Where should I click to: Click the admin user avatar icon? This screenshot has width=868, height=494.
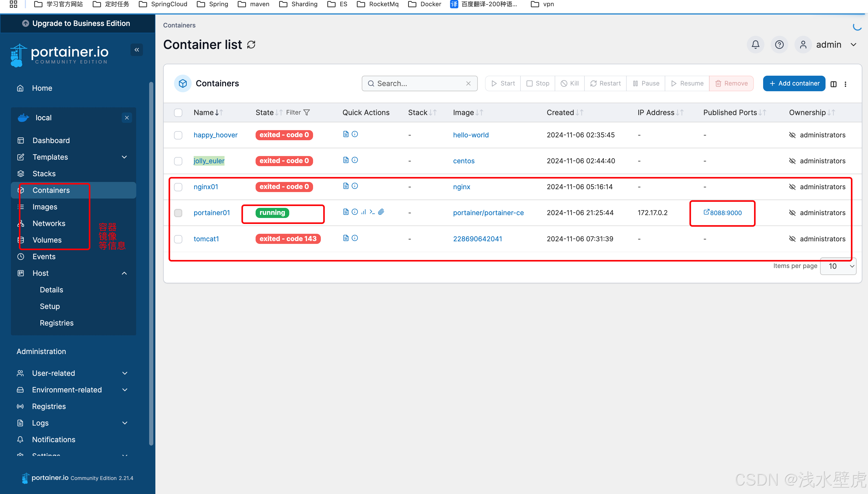[x=803, y=44]
